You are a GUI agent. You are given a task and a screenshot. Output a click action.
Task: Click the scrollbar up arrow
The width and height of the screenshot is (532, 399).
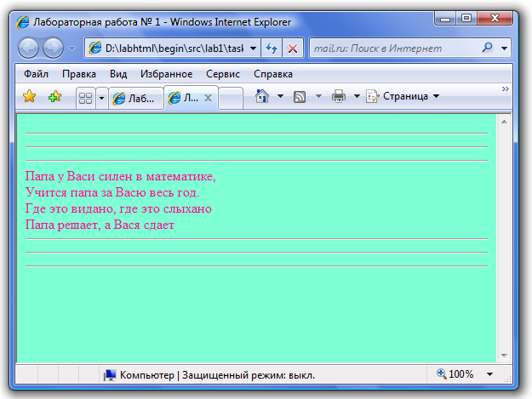pyautogui.click(x=504, y=122)
